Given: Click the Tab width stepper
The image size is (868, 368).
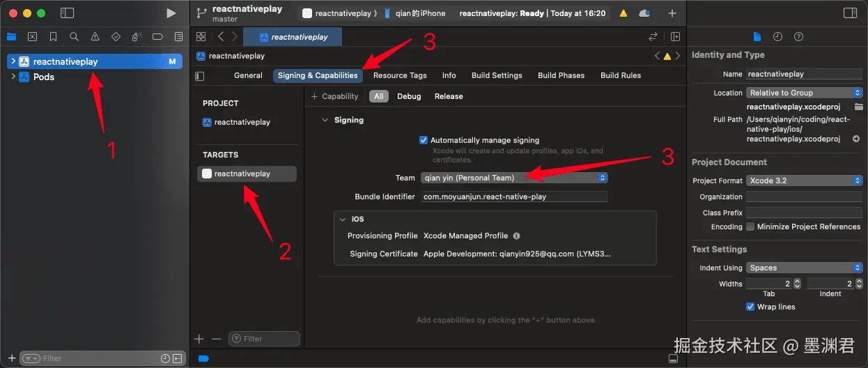Looking at the screenshot, I should [x=797, y=284].
